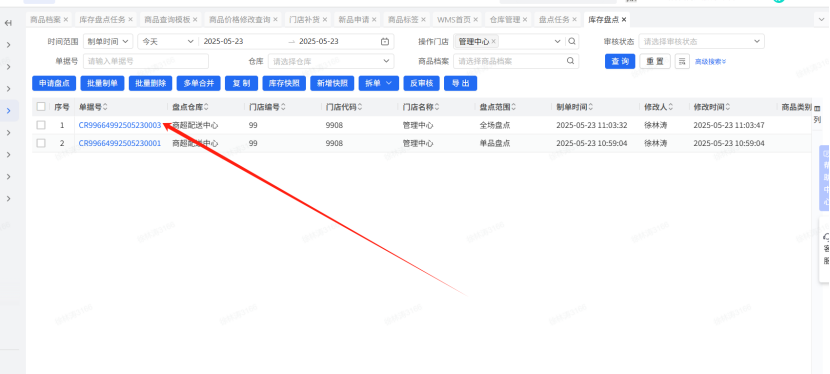
Task: Sort table by 盘点范围 column
Action: (x=513, y=107)
